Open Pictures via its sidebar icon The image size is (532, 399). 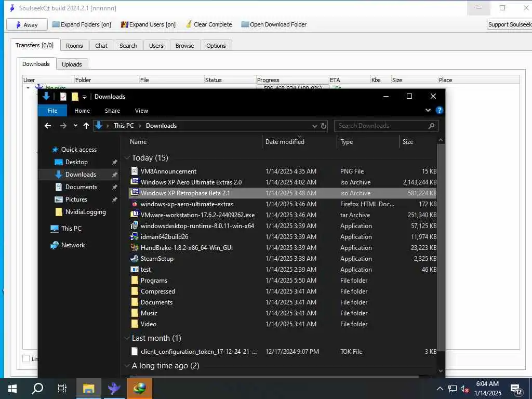pyautogui.click(x=59, y=199)
